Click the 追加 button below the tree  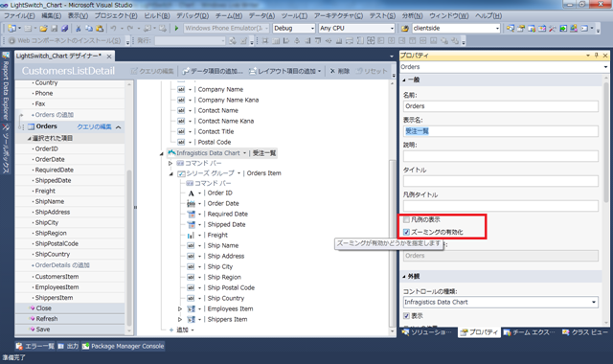click(182, 330)
